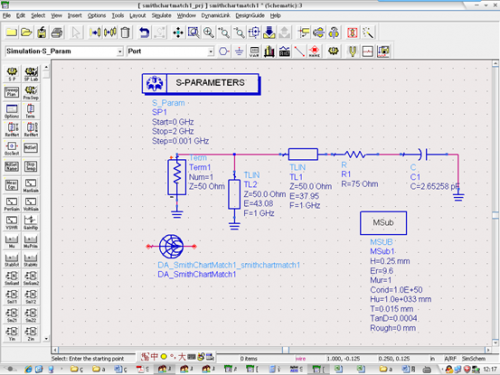The width and height of the screenshot is (500, 375).
Task: Select the DA_SmithChartMatch1 Smith chart symbol
Action: click(x=171, y=246)
